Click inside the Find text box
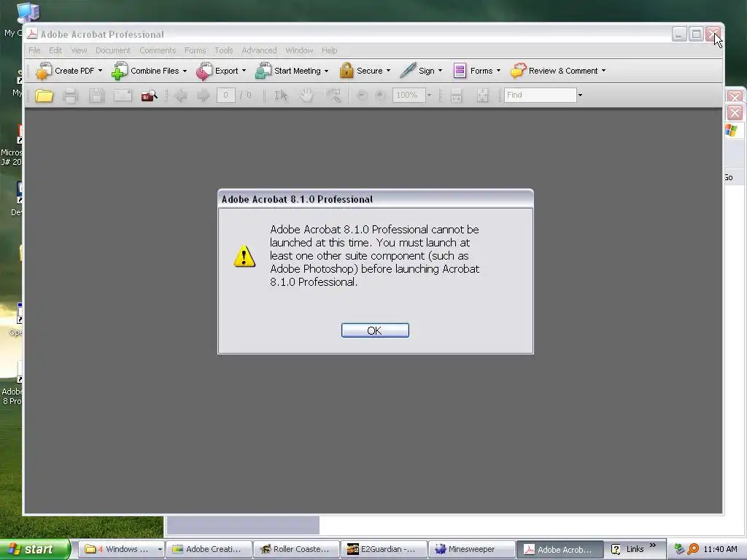747x560 pixels. pyautogui.click(x=541, y=96)
